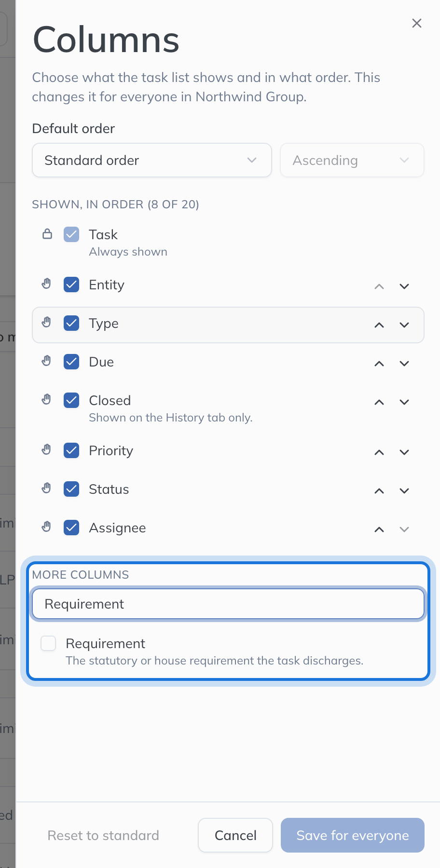Image resolution: width=440 pixels, height=868 pixels.
Task: Move the Due column down
Action: pos(404,364)
